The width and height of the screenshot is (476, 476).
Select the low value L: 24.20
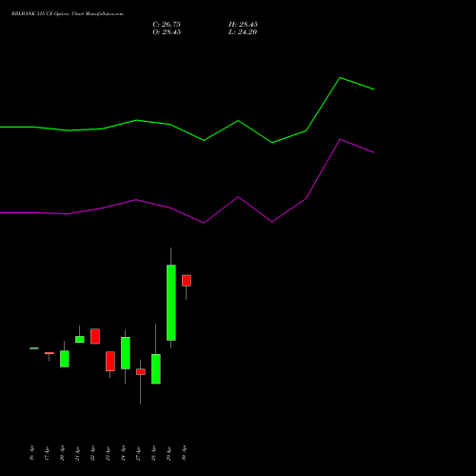click(243, 31)
